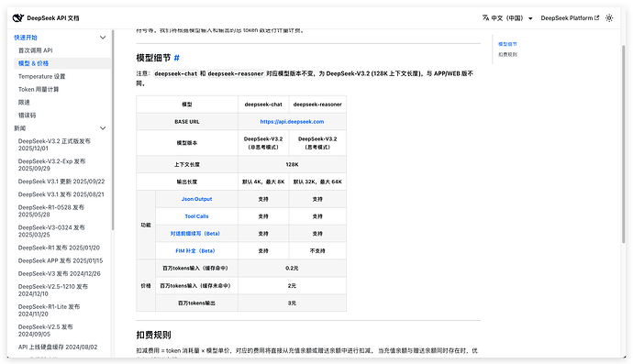Viewport: 633px width, 364px height.
Task: Open DeepSeek-V2.5 发布 2024/09/05 news
Action: (x=46, y=330)
